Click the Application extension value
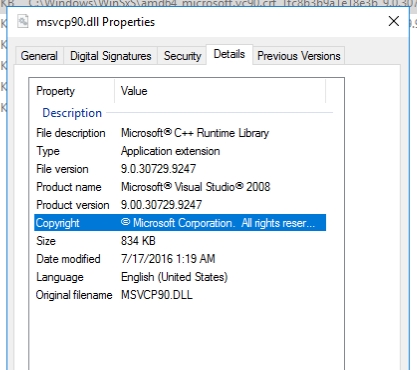This screenshot has height=370, width=417. pyautogui.click(x=170, y=151)
